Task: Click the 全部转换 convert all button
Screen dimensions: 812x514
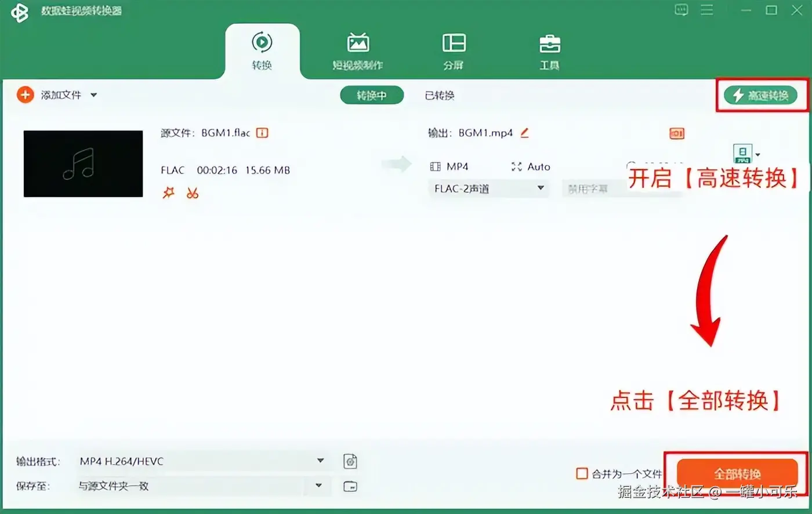Action: [x=737, y=474]
